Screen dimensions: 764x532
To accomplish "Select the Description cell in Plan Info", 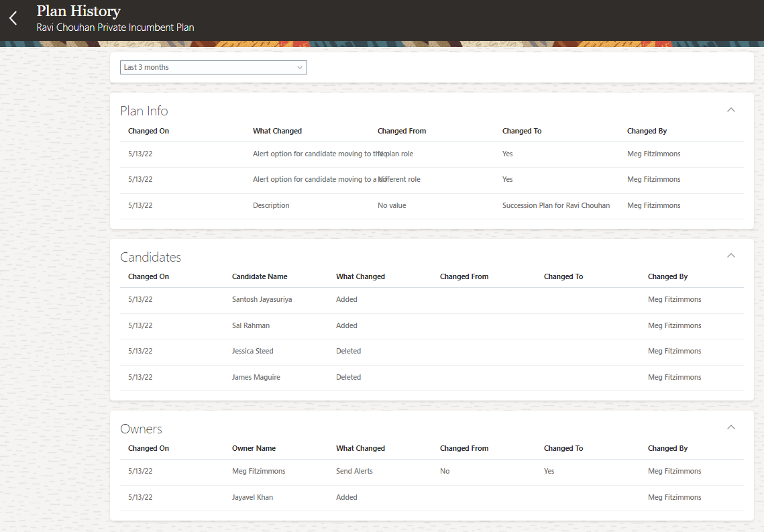I will 271,205.
